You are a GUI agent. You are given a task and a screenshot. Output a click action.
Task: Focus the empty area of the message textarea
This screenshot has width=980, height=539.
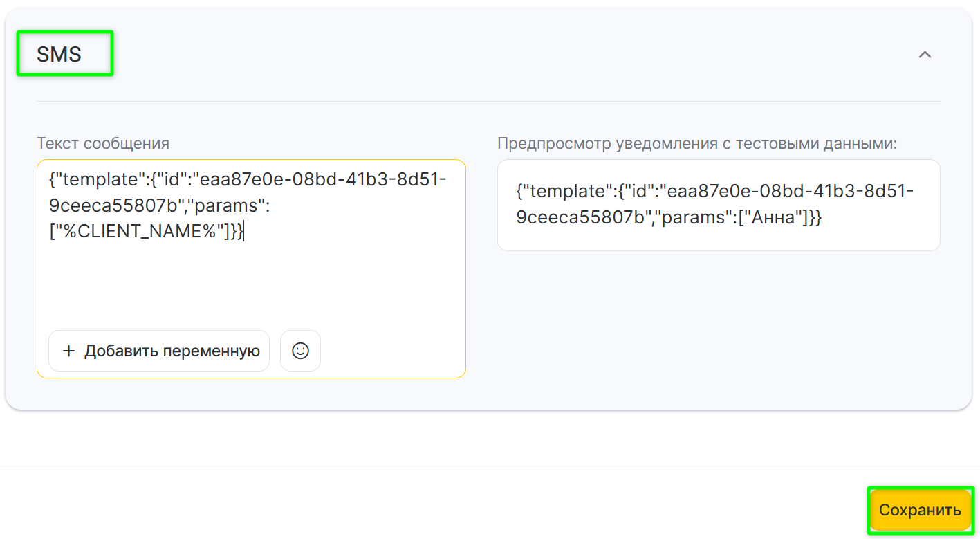tap(250, 284)
